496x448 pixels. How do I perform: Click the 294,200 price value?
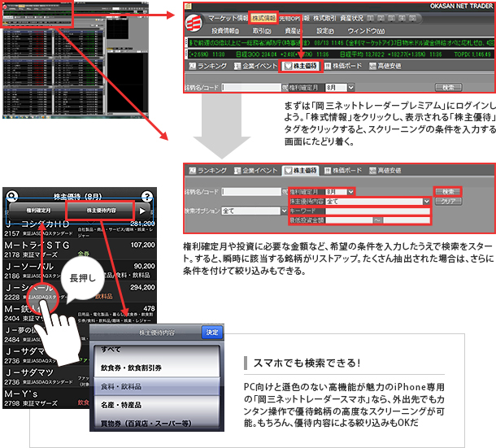(142, 287)
